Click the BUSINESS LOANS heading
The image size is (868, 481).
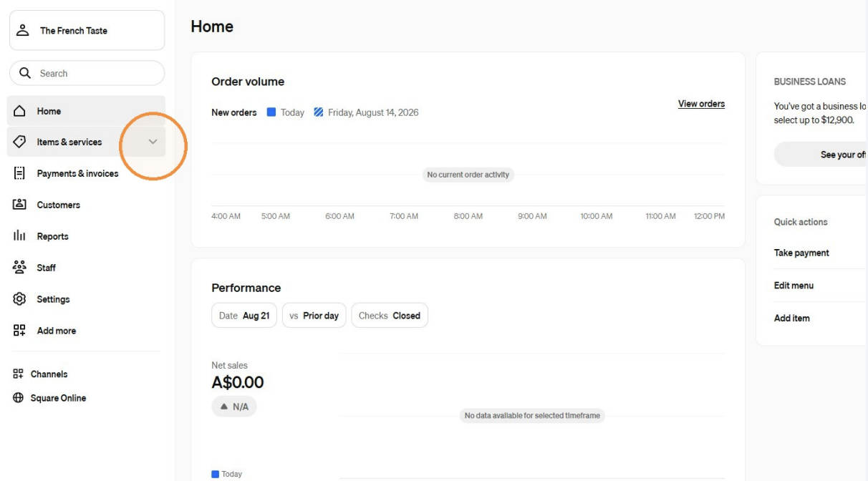click(810, 82)
